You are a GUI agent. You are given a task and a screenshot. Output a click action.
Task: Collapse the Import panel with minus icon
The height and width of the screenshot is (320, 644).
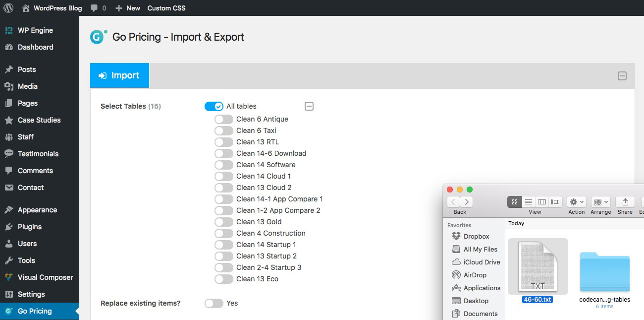(x=622, y=76)
